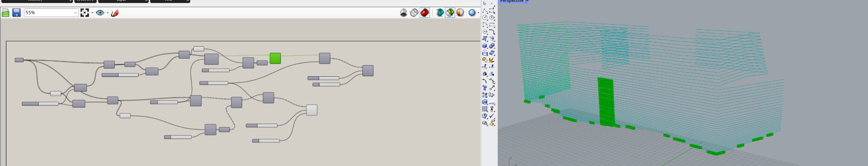The width and height of the screenshot is (868, 166).
Task: Select the Text tool with the T icon
Action: pos(485,88)
